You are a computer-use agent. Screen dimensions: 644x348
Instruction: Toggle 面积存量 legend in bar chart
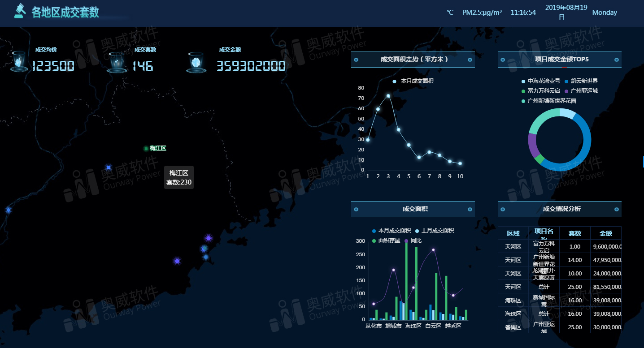[386, 241]
